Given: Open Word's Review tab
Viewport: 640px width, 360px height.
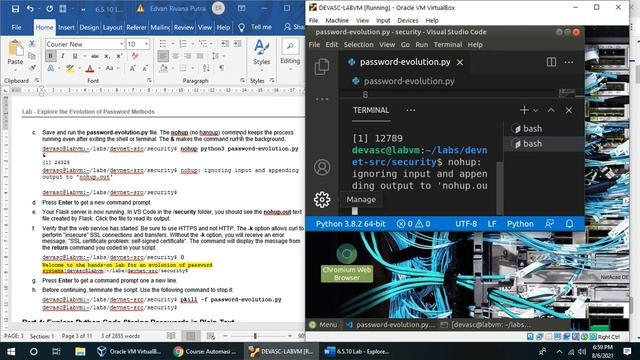Looking at the screenshot, I should click(x=184, y=27).
